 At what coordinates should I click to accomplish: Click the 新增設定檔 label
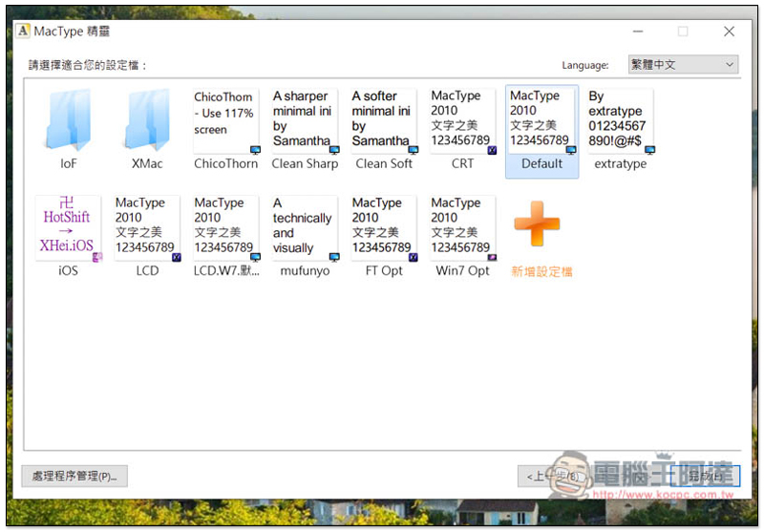[541, 272]
